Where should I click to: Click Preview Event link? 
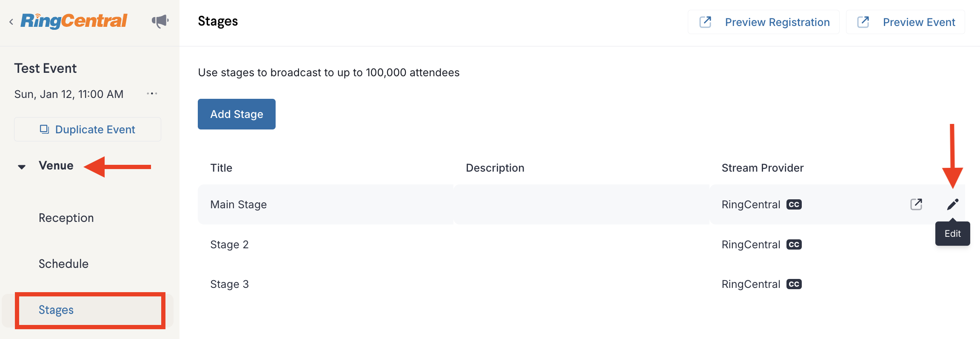tap(905, 22)
